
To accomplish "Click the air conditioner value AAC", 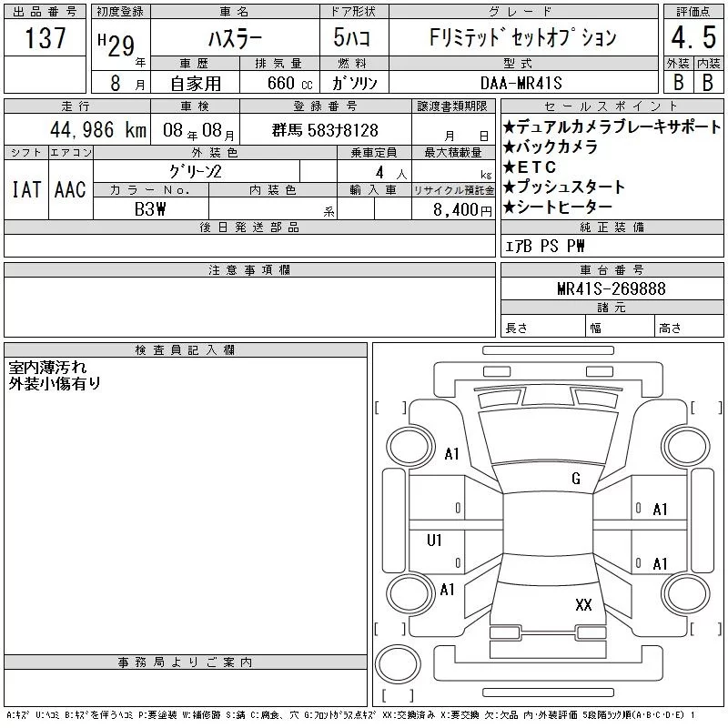I will (x=70, y=189).
